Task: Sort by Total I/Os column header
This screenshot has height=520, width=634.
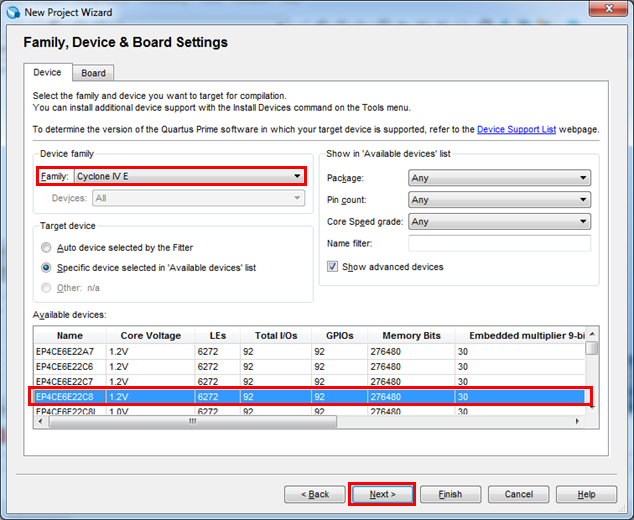Action: (276, 336)
